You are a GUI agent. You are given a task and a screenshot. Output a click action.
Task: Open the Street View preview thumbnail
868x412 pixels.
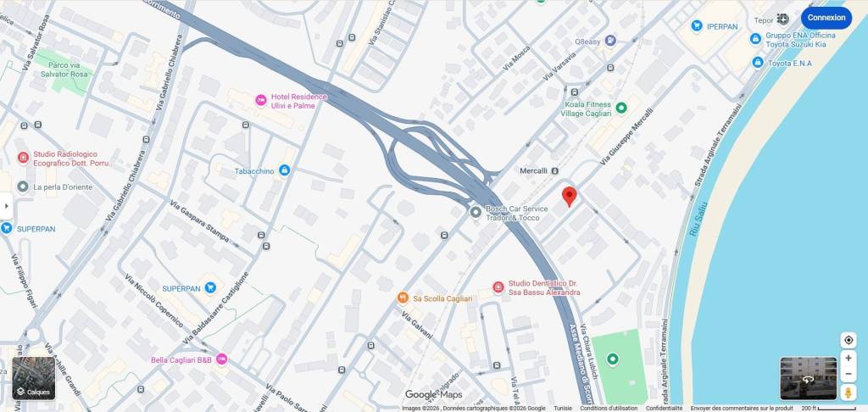coord(808,378)
